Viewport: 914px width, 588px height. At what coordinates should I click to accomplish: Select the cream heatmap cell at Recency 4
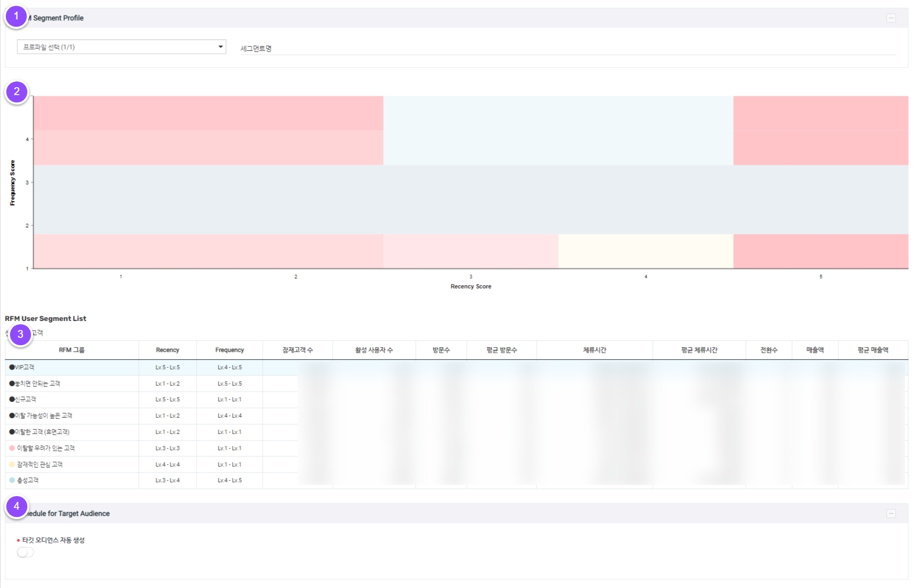pos(645,251)
